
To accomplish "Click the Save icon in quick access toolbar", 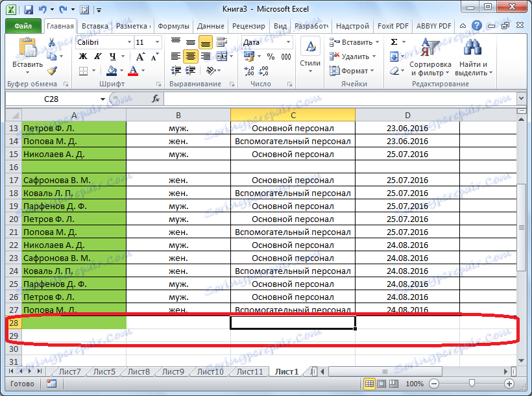I will [x=29, y=10].
